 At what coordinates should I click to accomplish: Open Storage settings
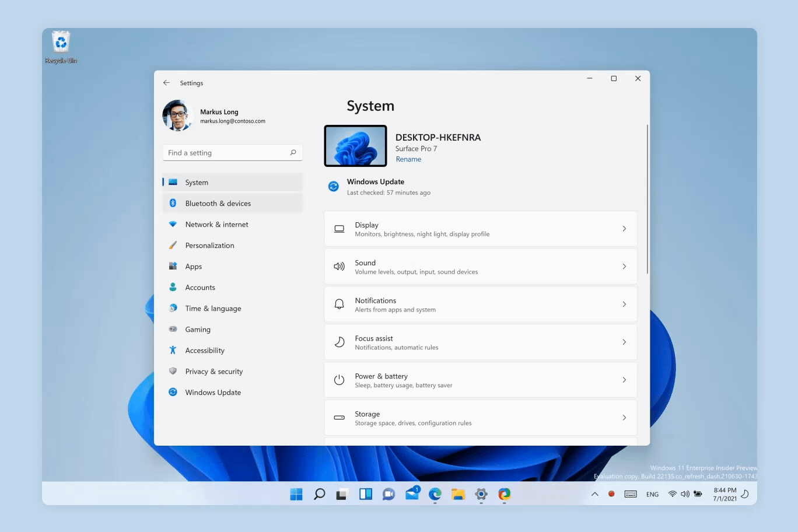click(480, 417)
